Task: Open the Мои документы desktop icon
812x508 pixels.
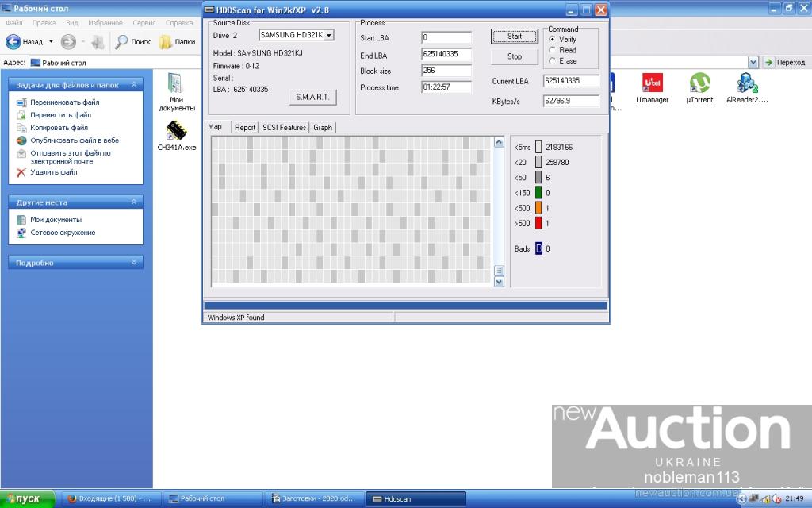Action: (176, 84)
